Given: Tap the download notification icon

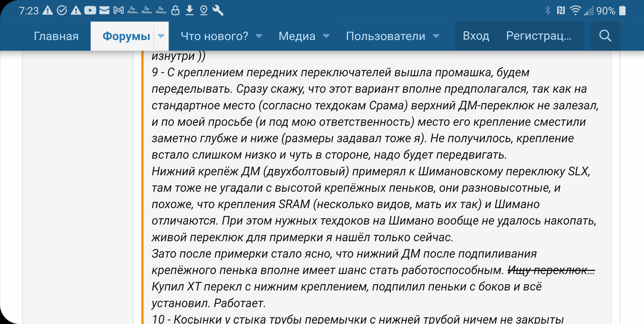Looking at the screenshot, I should coord(190,11).
